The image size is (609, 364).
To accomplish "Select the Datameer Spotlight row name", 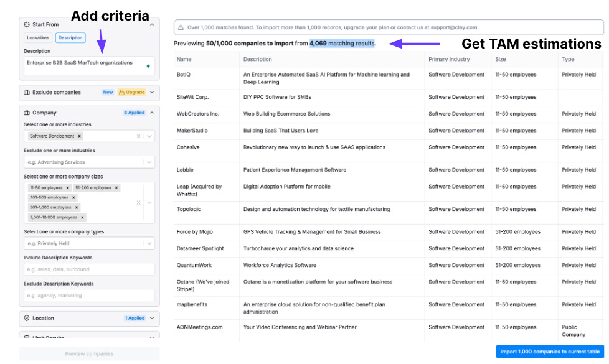I will [200, 248].
